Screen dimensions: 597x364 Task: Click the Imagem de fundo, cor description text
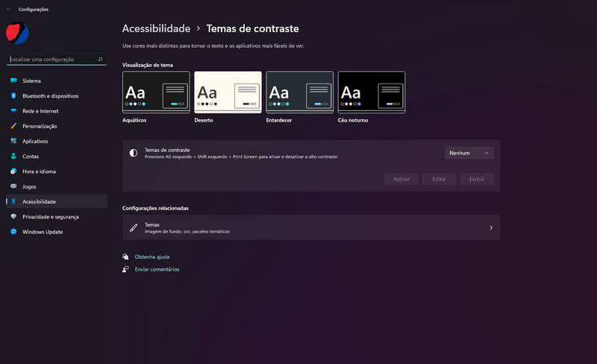[187, 231]
